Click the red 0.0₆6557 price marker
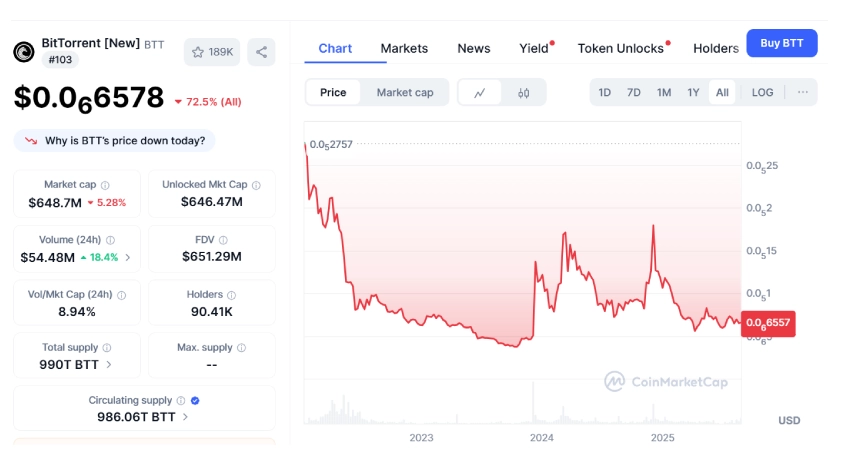The height and width of the screenshot is (460, 850). 768,323
